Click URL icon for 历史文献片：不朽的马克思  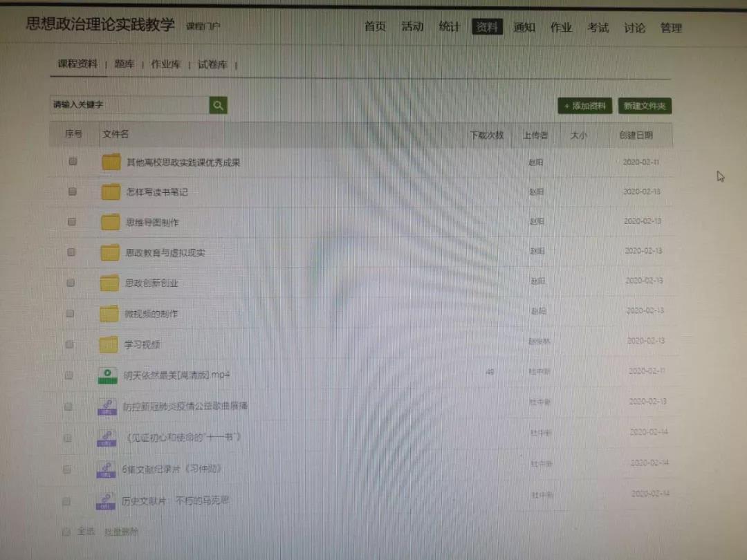click(105, 501)
